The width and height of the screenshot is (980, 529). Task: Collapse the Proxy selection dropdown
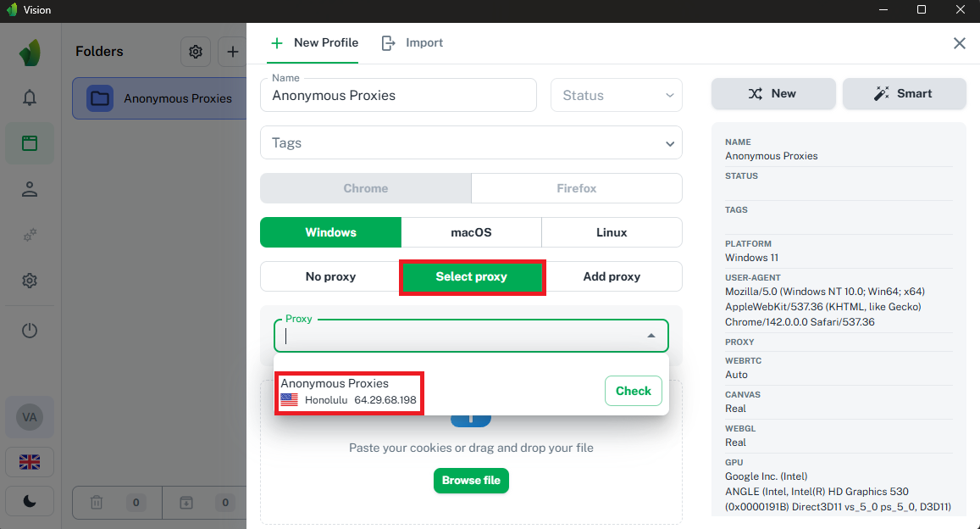pyautogui.click(x=651, y=336)
